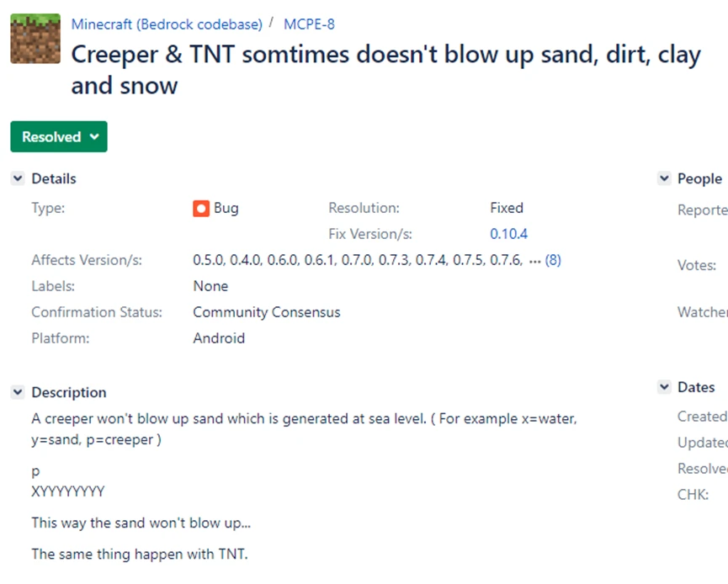Select affected version 0.5.0
728x584 pixels.
208,261
